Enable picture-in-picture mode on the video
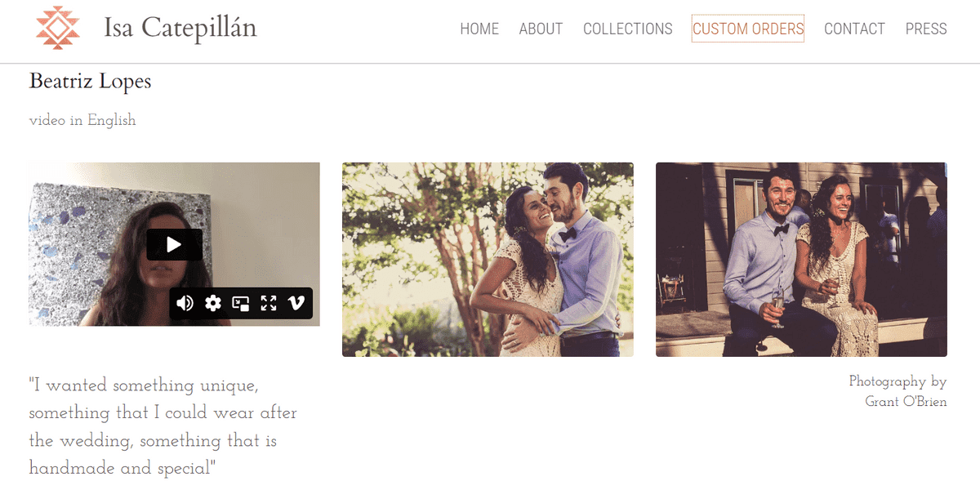Image resolution: width=980 pixels, height=490 pixels. click(x=240, y=304)
